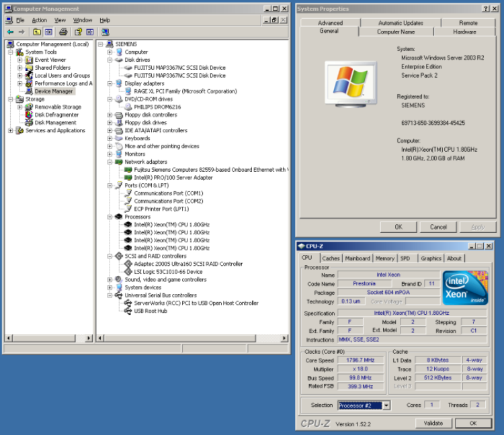
Task: Toggle the Show/Hide Console Tree toolbar icon
Action: point(48,32)
